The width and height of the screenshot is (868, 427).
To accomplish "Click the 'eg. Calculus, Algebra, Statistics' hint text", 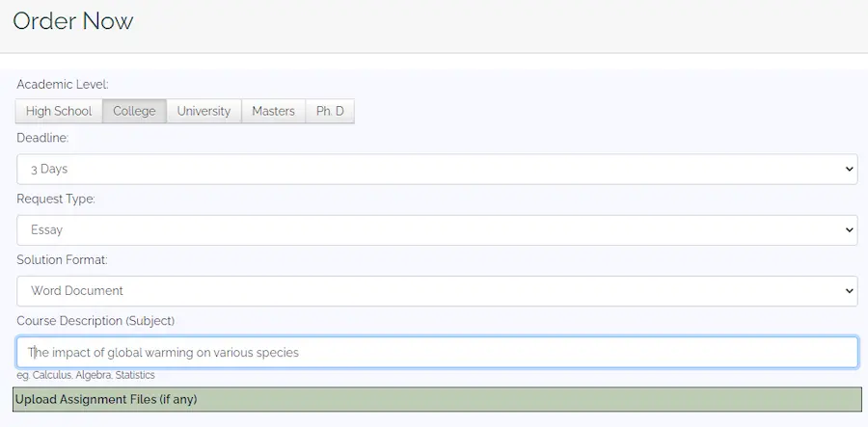I will [x=86, y=376].
